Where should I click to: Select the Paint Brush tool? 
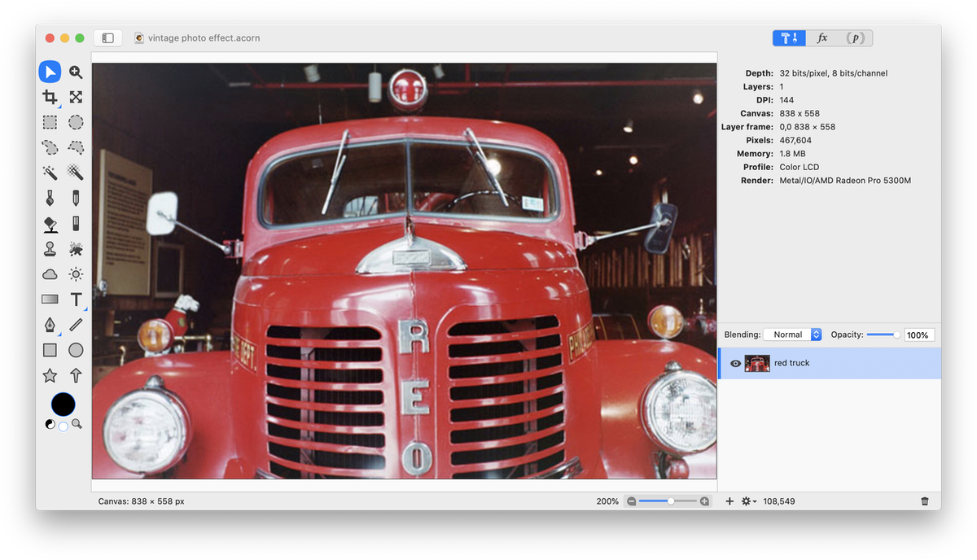click(x=50, y=198)
